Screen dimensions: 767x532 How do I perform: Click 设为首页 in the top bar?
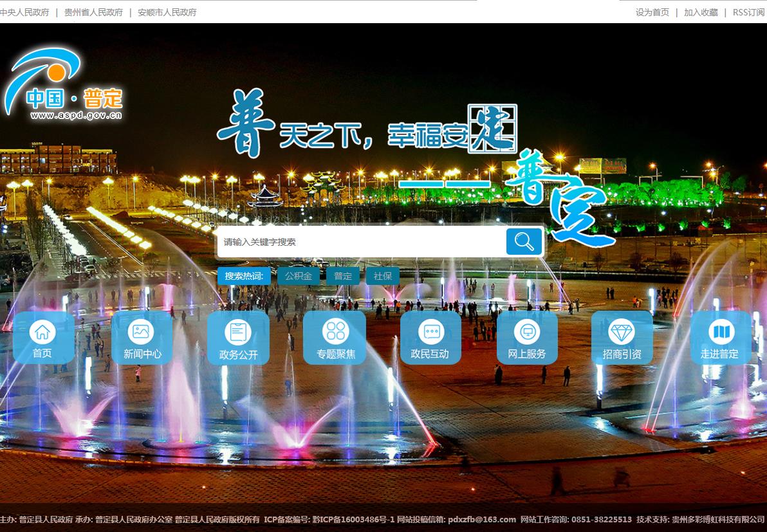pos(652,12)
